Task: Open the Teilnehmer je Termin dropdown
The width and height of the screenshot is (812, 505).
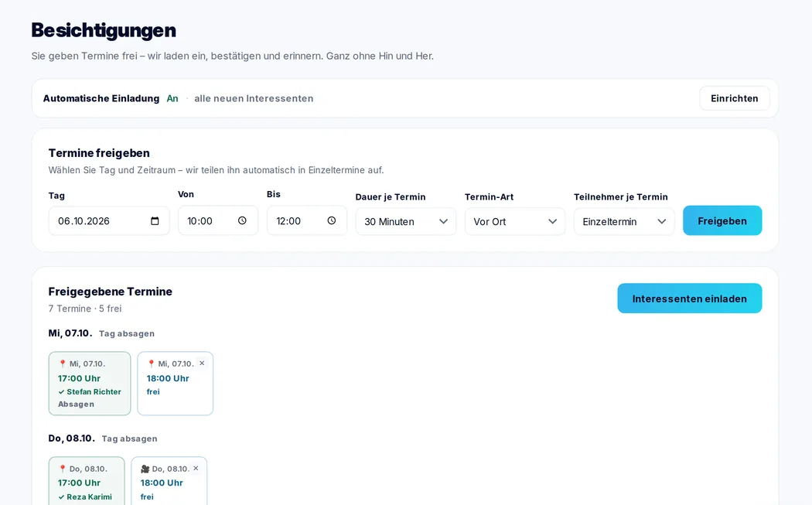Action: point(624,222)
